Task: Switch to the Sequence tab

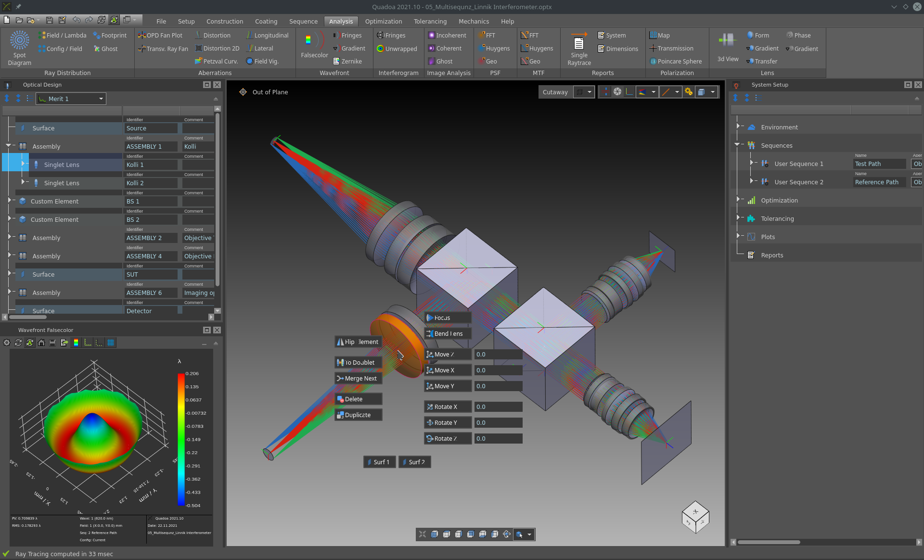Action: 303,21
